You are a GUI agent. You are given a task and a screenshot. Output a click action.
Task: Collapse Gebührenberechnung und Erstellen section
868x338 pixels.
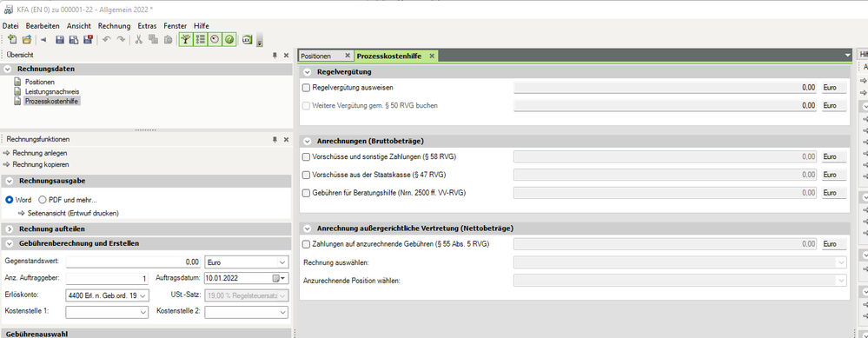pos(10,243)
